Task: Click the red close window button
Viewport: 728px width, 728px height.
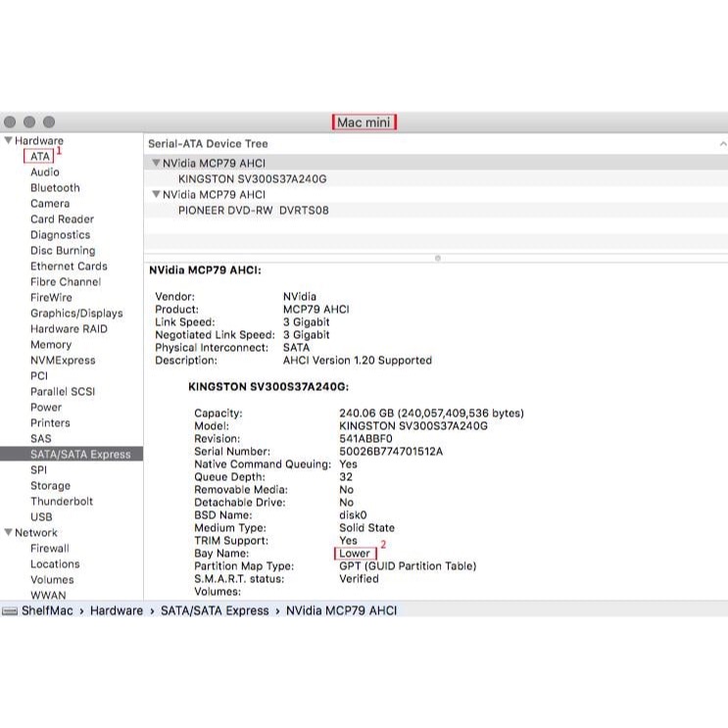Action: (9, 122)
